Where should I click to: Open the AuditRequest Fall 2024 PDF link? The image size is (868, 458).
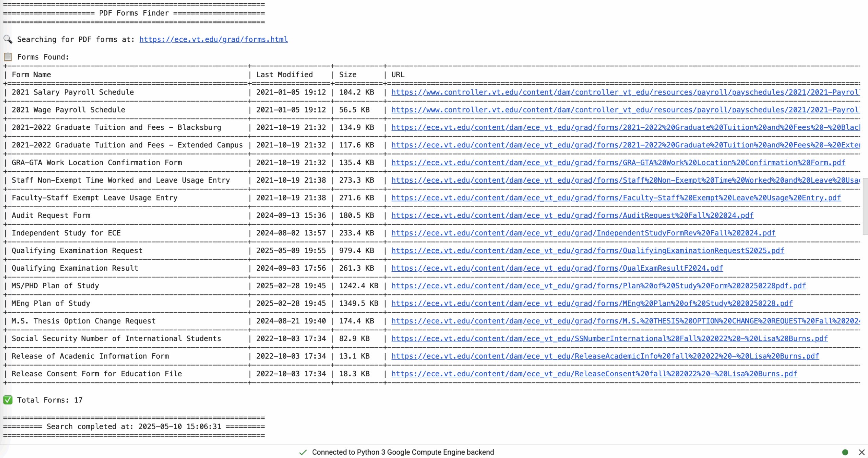572,215
